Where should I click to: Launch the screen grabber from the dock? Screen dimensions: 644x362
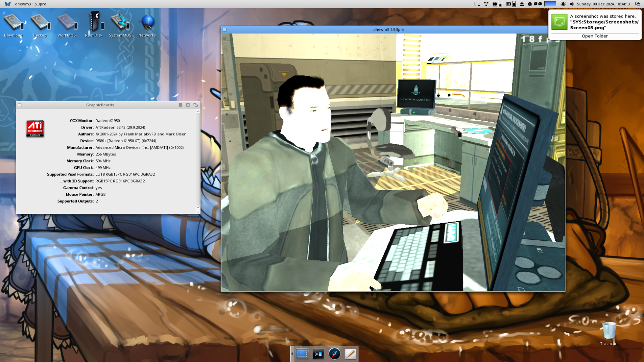pyautogui.click(x=302, y=354)
